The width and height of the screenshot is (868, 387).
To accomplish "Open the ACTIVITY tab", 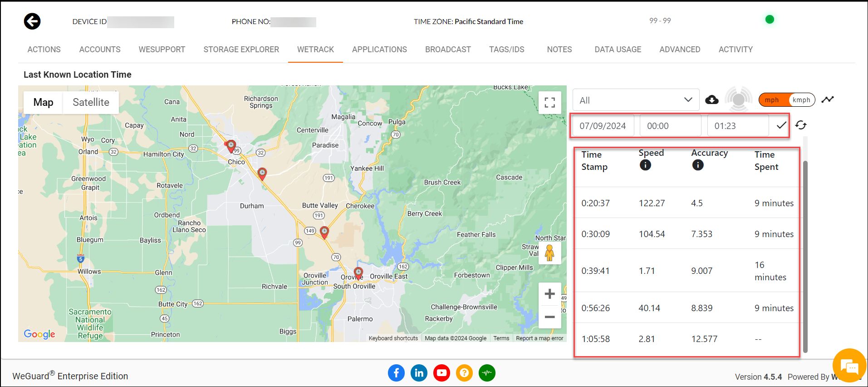I will click(736, 50).
